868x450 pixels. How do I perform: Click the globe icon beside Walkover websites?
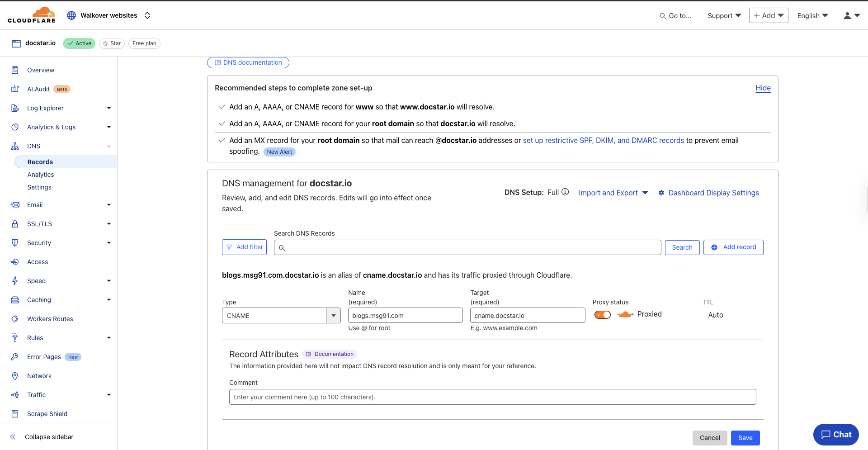pyautogui.click(x=71, y=15)
